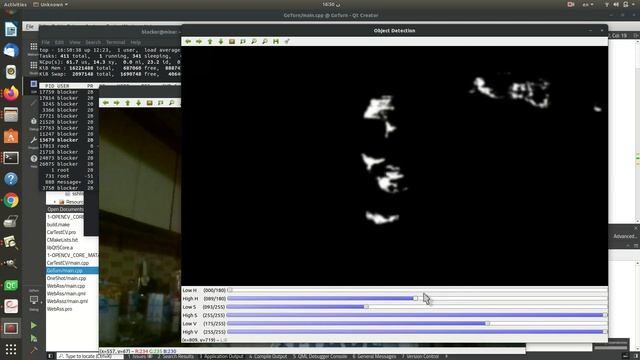Screen dimensions: 640x360
Task: Select build.make in Open Documents
Action: coord(58,224)
